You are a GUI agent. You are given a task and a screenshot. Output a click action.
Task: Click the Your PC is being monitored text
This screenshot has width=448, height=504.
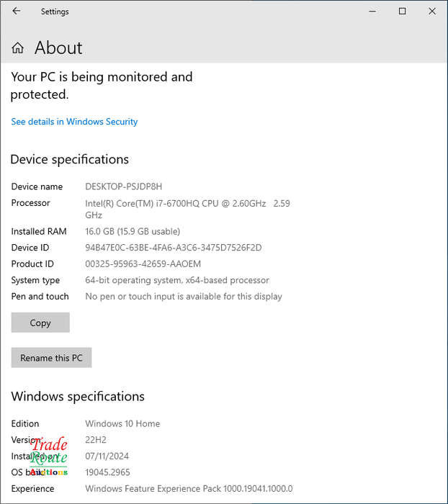pyautogui.click(x=102, y=86)
